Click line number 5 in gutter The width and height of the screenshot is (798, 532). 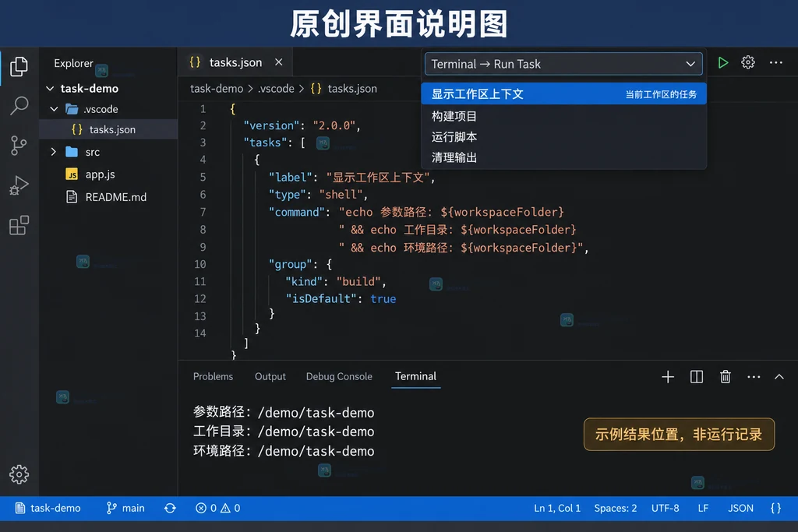pos(203,178)
